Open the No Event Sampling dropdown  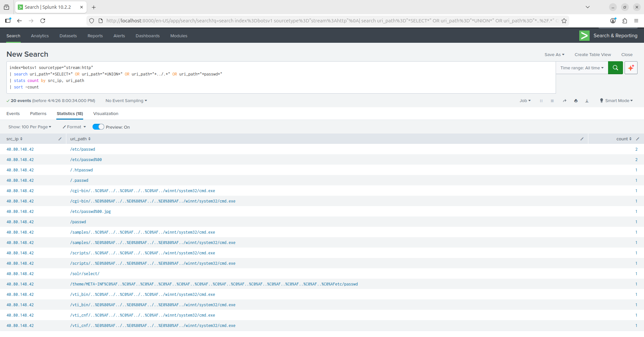[x=126, y=101]
